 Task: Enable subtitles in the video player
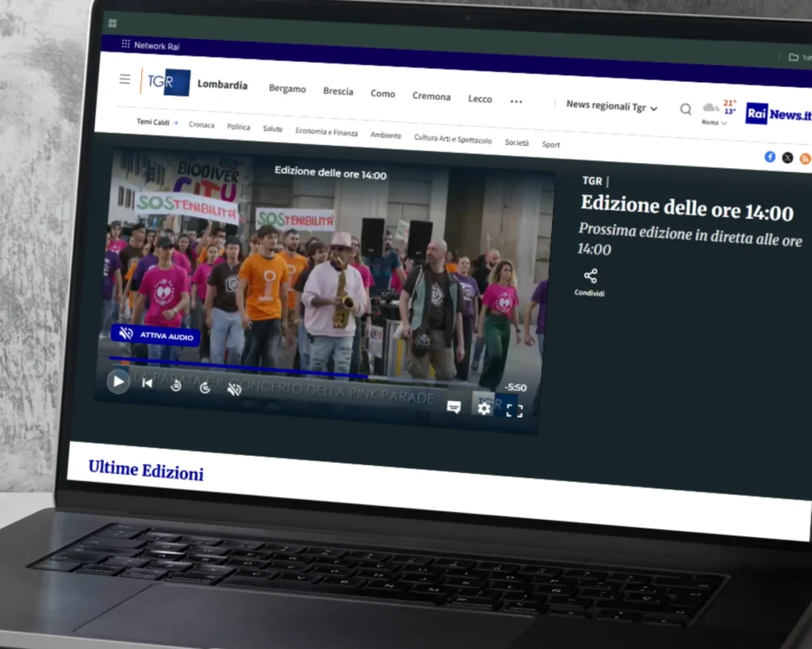coord(454,406)
